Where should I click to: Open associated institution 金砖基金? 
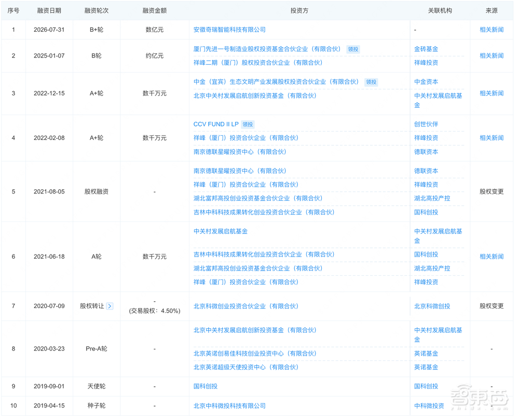(x=426, y=49)
